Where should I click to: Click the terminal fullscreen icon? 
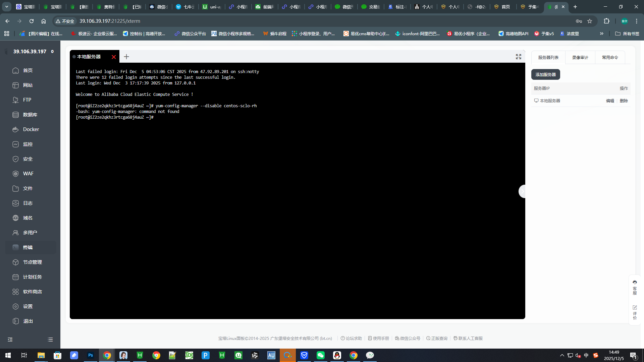click(x=519, y=57)
